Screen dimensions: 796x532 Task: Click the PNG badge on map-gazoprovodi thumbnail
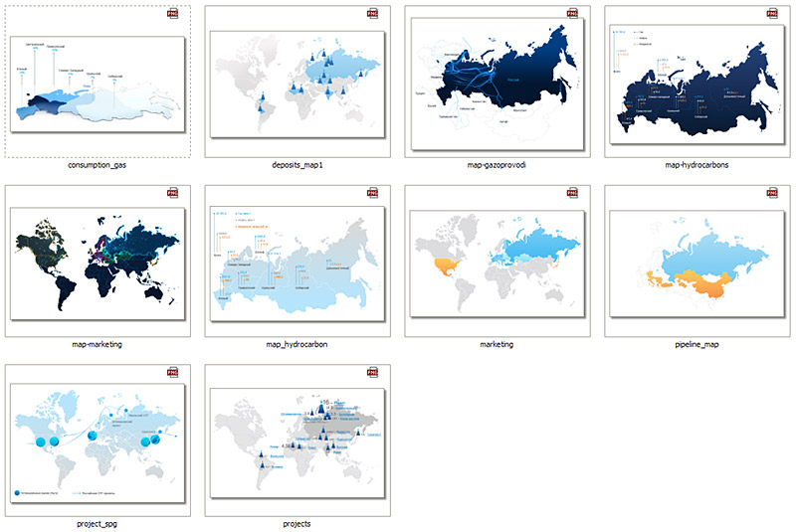[573, 14]
